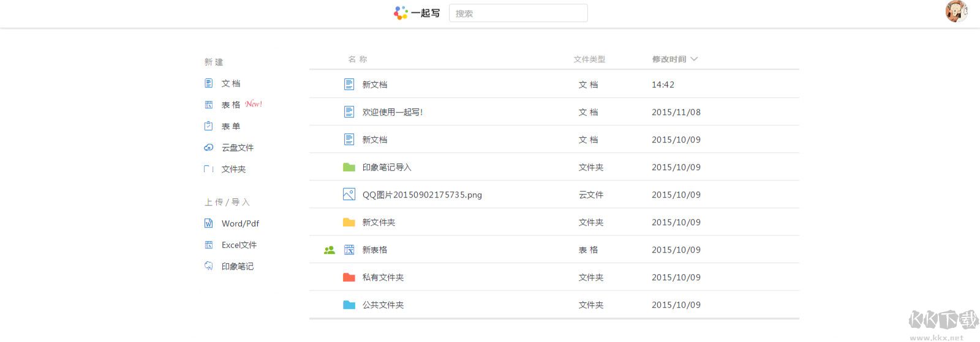Click shared users icon beside 新表格
The height and width of the screenshot is (342, 980).
click(330, 250)
